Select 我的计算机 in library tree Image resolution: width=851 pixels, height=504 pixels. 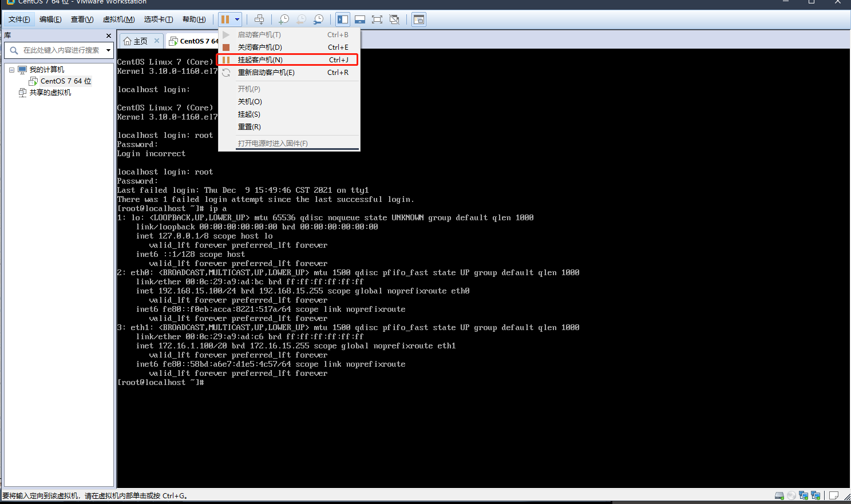point(47,70)
